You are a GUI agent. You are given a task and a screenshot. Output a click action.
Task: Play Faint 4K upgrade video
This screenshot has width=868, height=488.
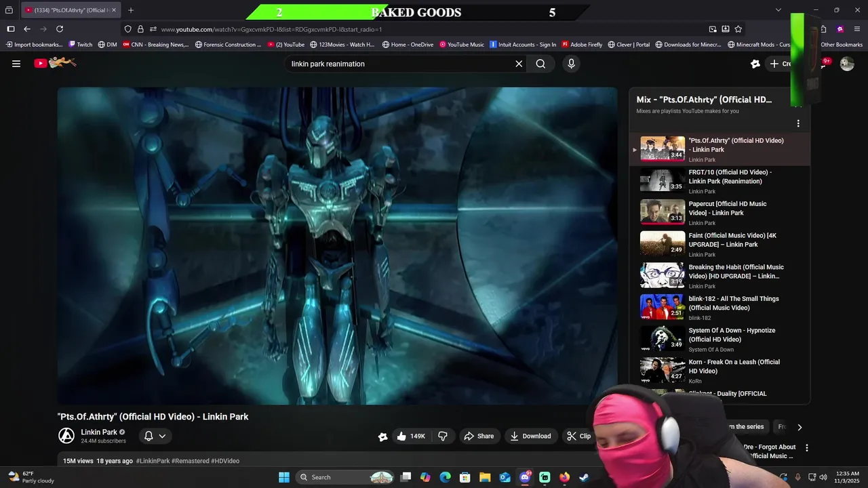tap(719, 245)
